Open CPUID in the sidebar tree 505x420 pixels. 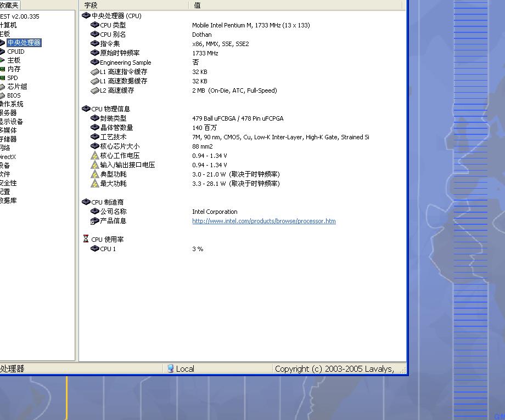(x=16, y=52)
